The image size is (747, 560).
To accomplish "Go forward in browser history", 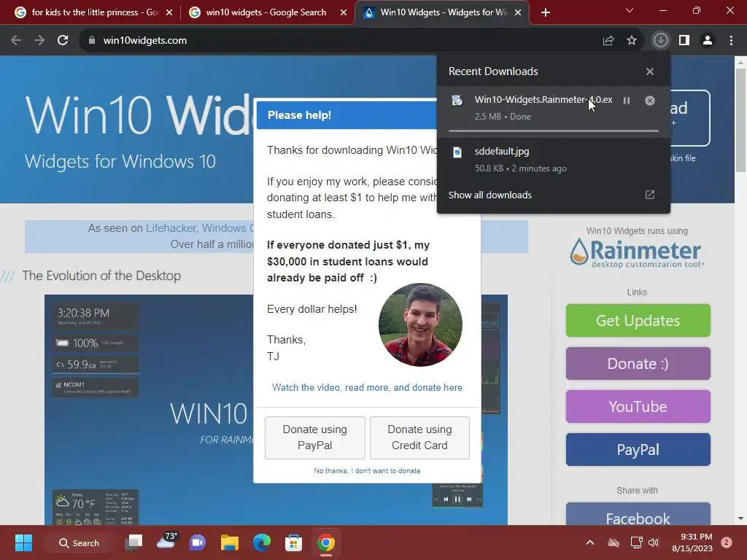I will 39,41.
